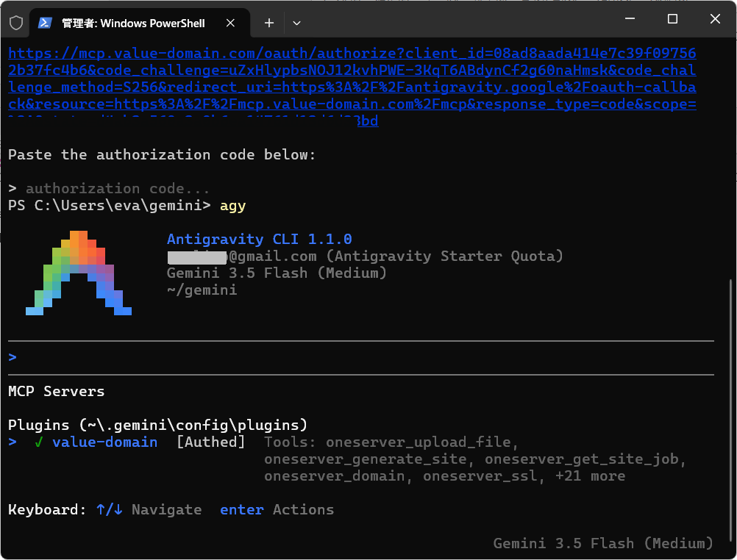Image resolution: width=737 pixels, height=560 pixels.
Task: Click the Navigate arrows keyboard hint
Action: pyautogui.click(x=149, y=510)
